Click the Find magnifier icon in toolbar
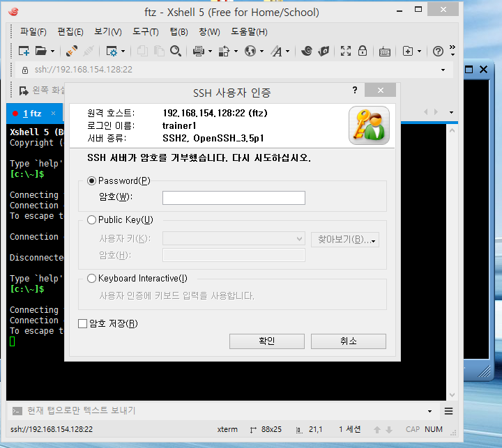The width and height of the screenshot is (502, 448). (x=176, y=51)
